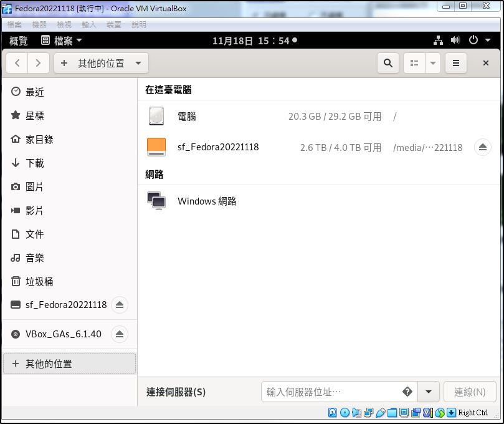The width and height of the screenshot is (504, 424).
Task: Select Other Locations (其他的位置) in sidebar
Action: 69,364
